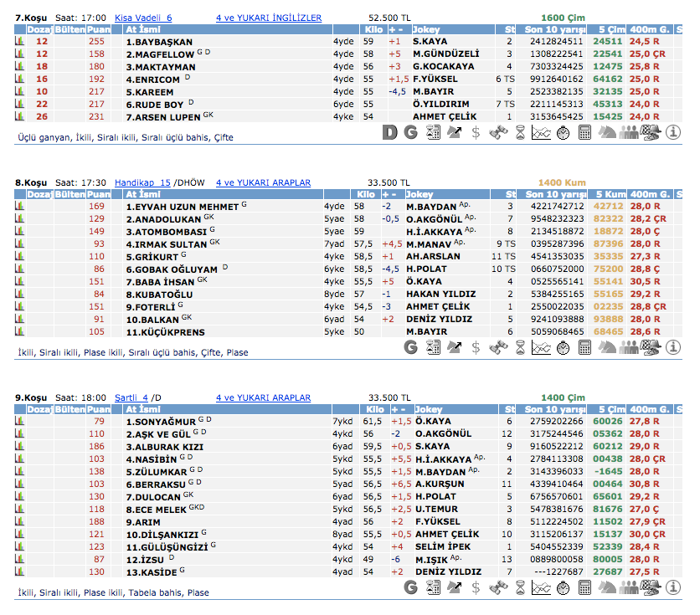Open the Handikap 15 link
Viewport: 700px width, 615px height.
pyautogui.click(x=142, y=182)
